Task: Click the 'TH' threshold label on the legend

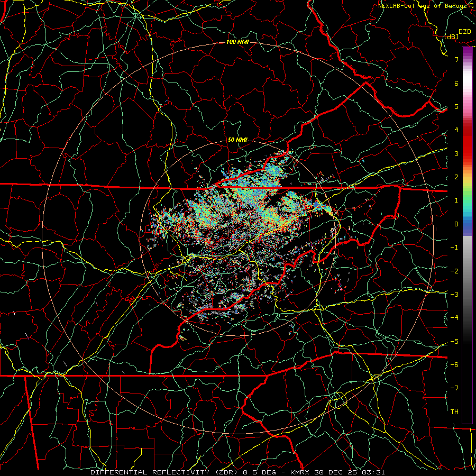Action: pos(454,411)
